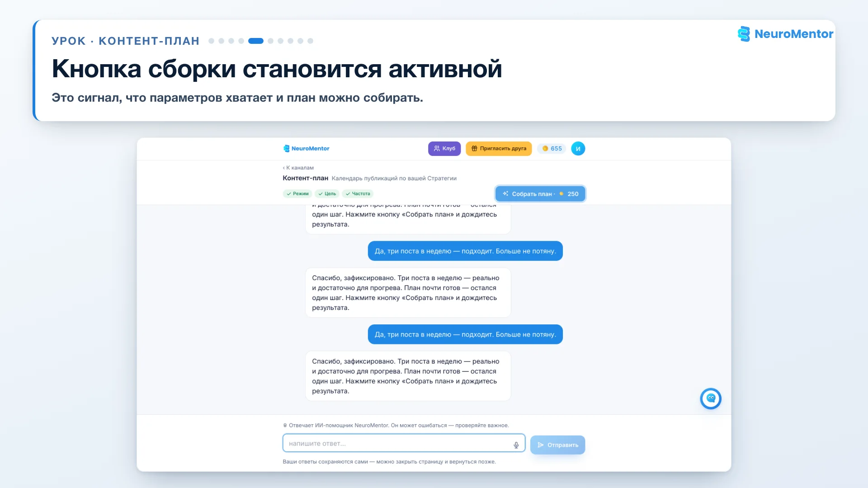Screen dimensions: 868x488
Task: Click the Режим parameter chip
Action: pos(297,193)
